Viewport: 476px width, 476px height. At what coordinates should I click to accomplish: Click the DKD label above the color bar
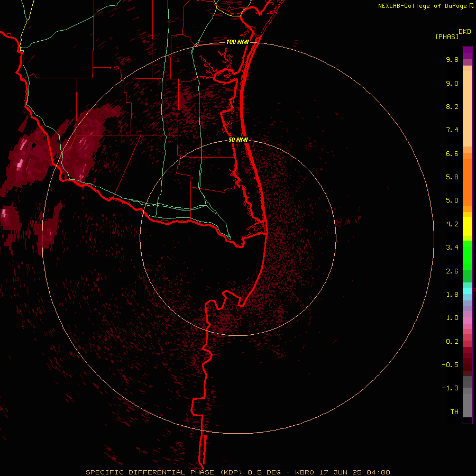(465, 32)
